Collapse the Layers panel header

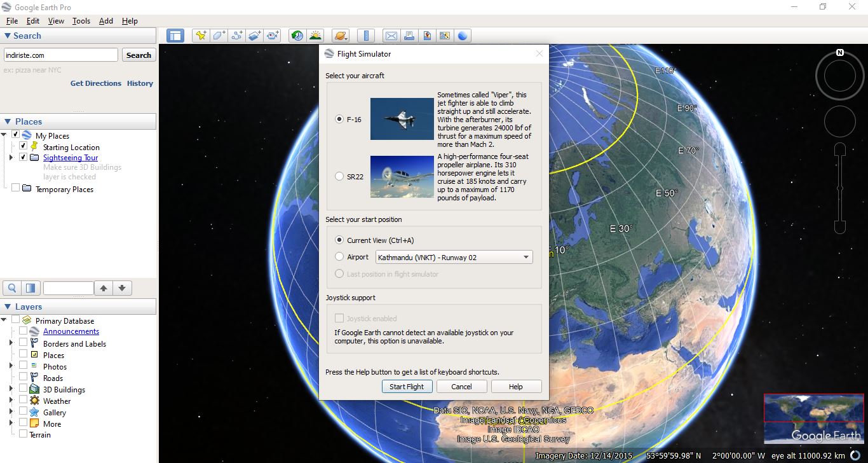[78, 307]
